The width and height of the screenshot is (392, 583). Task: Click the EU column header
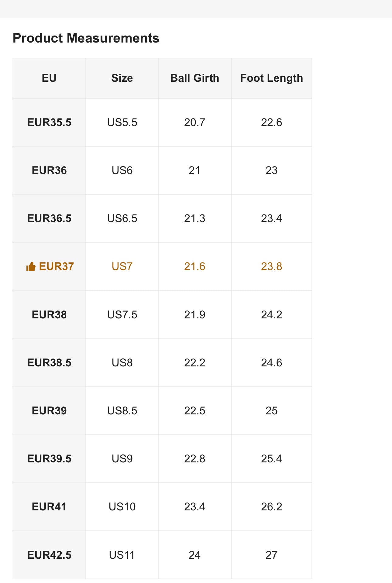tap(49, 78)
